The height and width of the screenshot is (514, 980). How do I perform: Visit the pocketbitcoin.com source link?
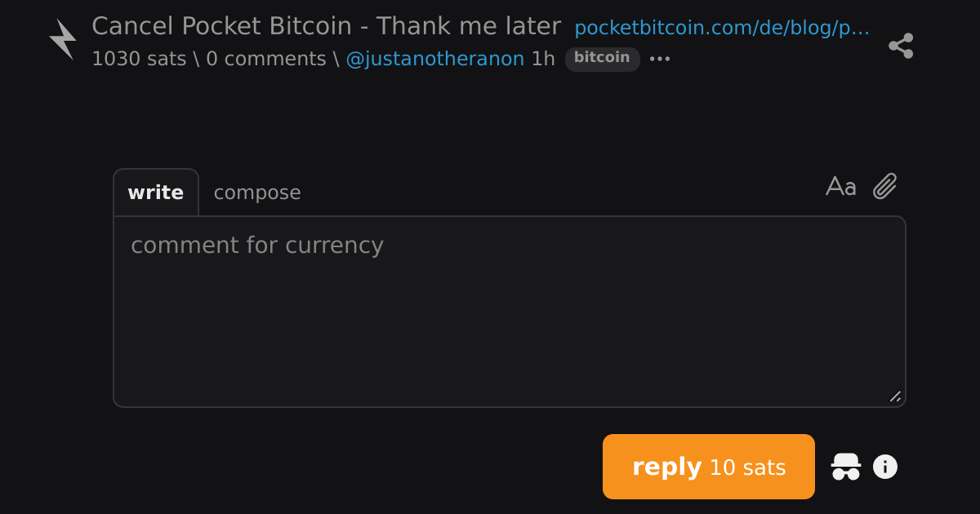coord(722,29)
